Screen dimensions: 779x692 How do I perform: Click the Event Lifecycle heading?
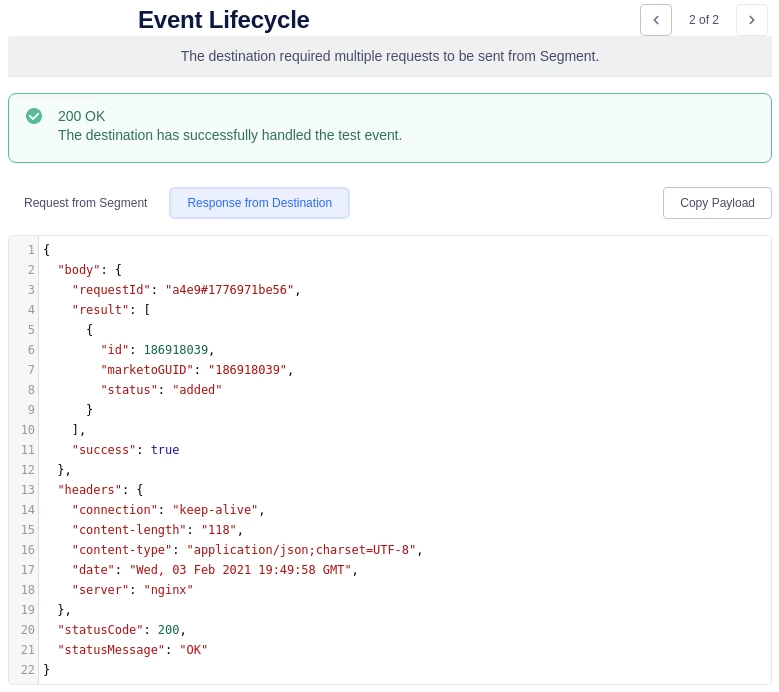[x=224, y=20]
